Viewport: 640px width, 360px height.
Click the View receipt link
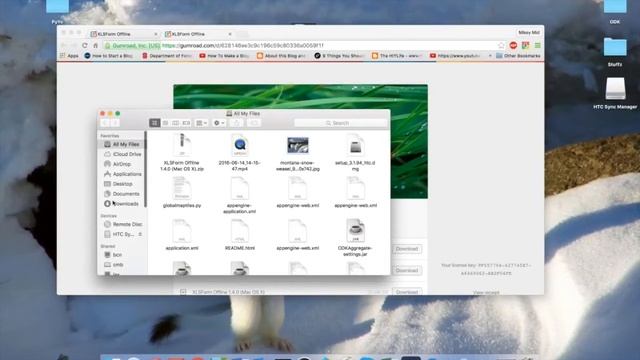[486, 292]
